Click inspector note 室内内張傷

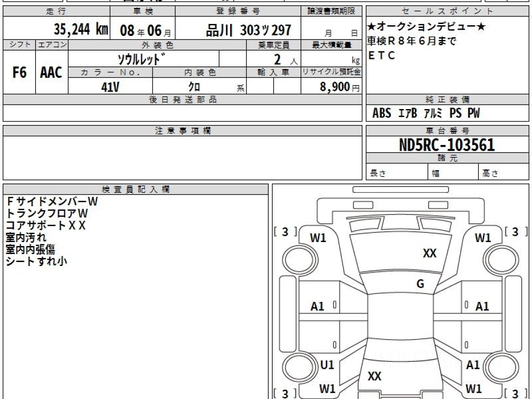point(31,250)
